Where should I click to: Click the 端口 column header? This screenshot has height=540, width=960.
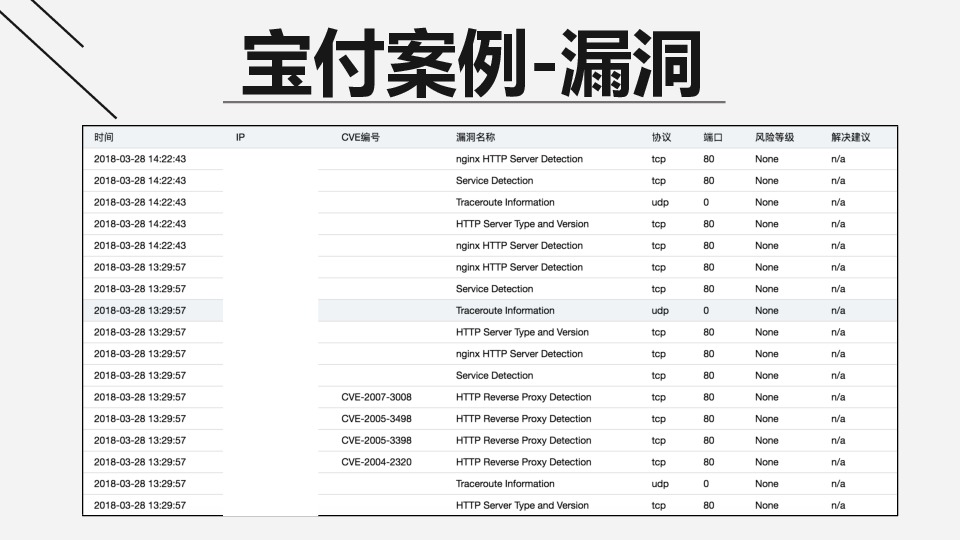coord(713,137)
